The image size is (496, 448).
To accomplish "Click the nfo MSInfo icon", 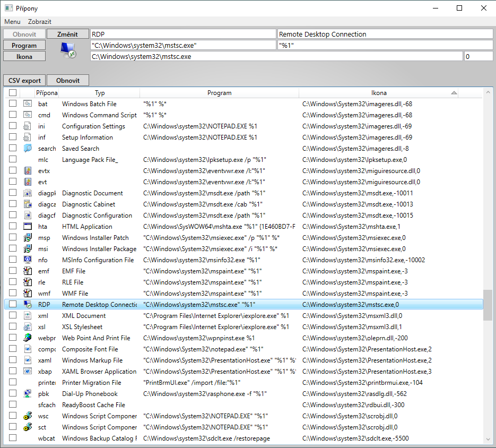I will (x=28, y=260).
